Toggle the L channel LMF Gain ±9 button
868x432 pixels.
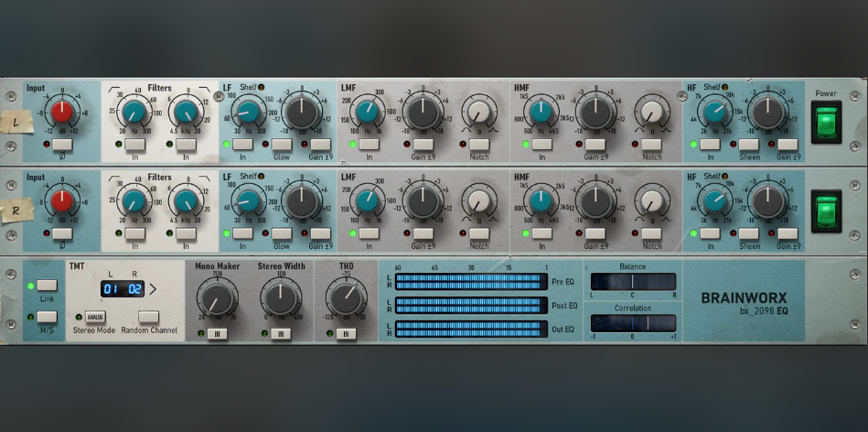423,145
